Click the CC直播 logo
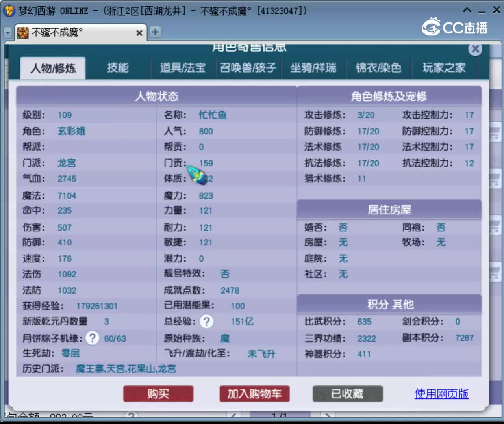The image size is (504, 424). coord(455,27)
